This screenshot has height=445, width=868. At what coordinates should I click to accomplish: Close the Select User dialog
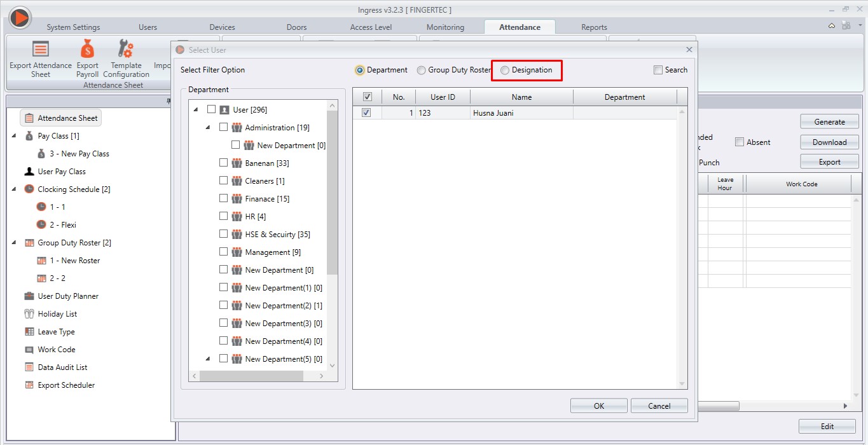pos(689,50)
